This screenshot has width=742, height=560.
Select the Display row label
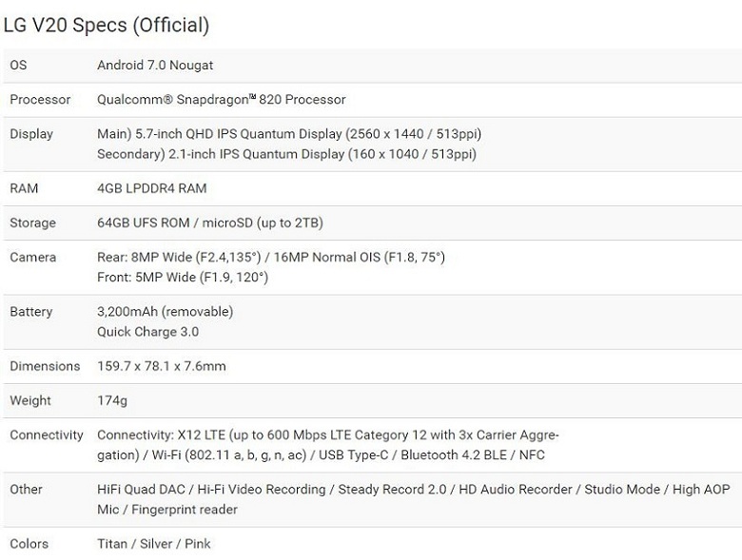tap(31, 134)
